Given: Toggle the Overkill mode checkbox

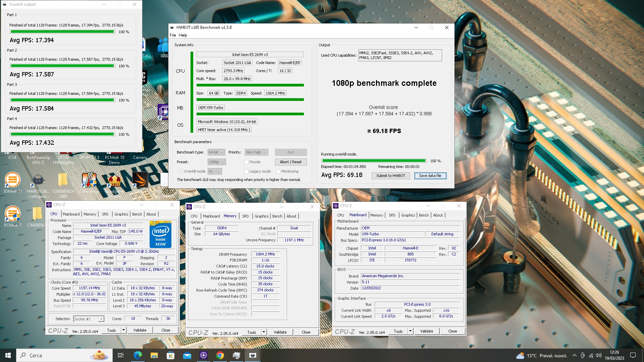Looking at the screenshot, I should 180,171.
